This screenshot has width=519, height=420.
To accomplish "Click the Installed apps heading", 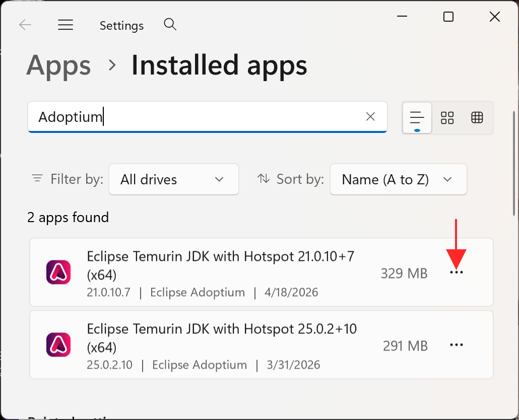I will pos(219,65).
